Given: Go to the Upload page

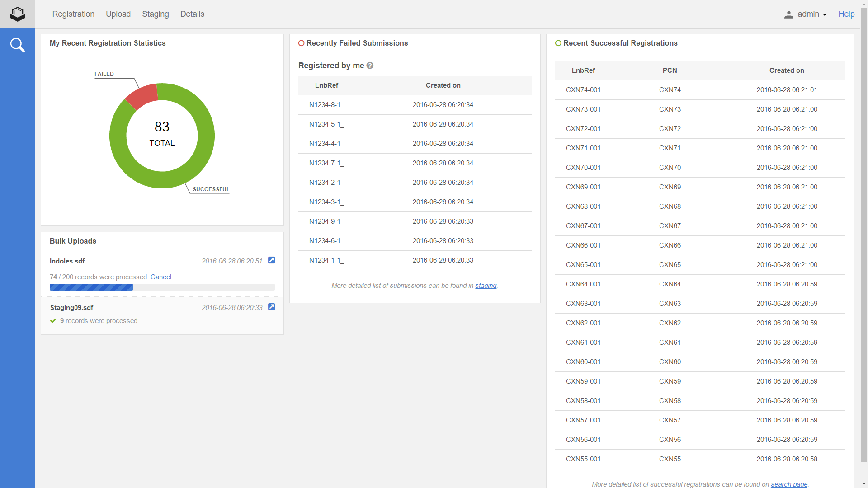Looking at the screenshot, I should point(118,14).
